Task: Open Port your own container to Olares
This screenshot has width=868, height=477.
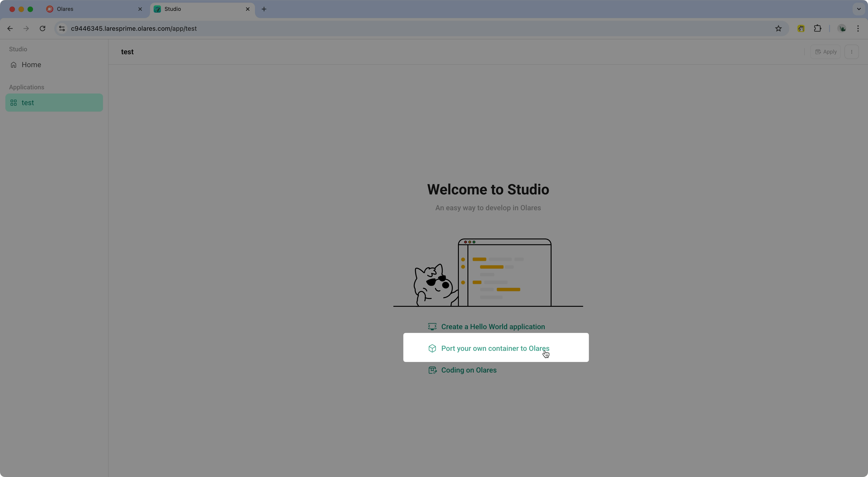Action: (495, 349)
